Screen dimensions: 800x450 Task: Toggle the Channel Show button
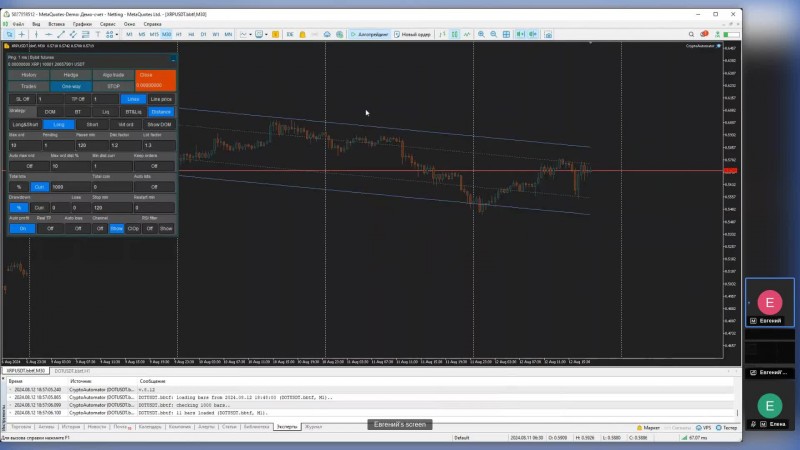(x=116, y=229)
